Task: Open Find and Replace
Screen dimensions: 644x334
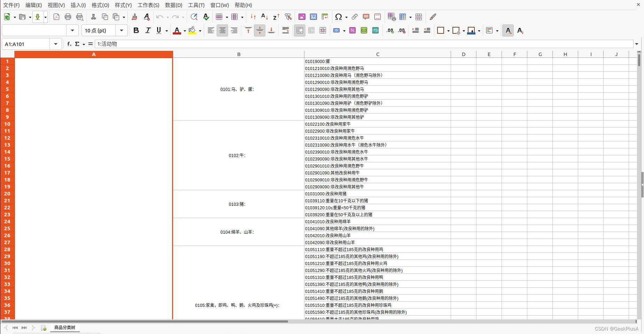Action: pyautogui.click(x=194, y=17)
